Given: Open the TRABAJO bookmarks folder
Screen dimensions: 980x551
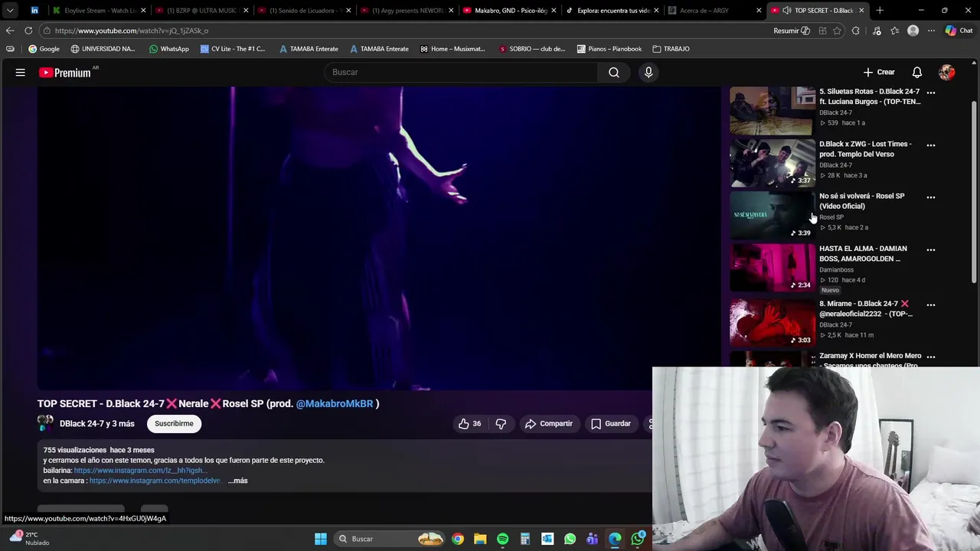Looking at the screenshot, I should click(x=671, y=49).
